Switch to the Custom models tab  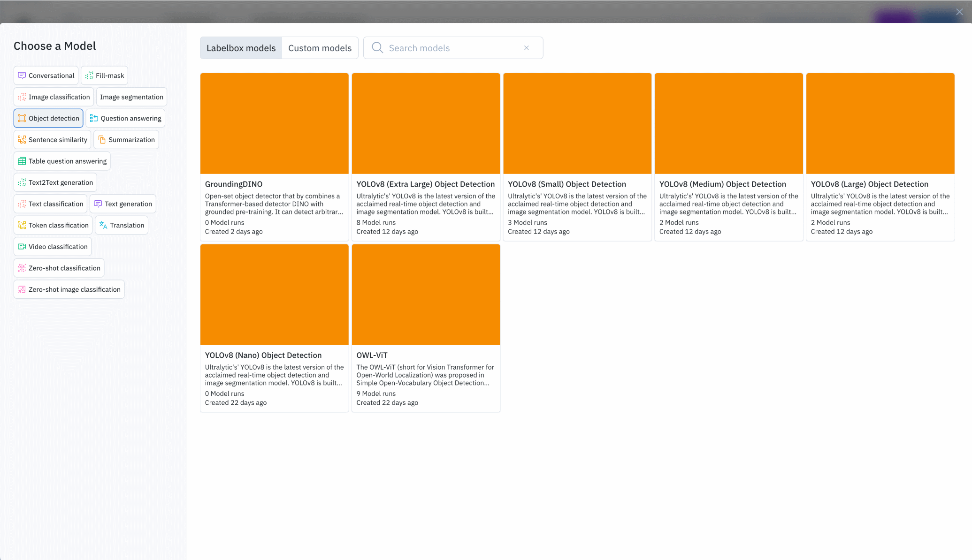(x=320, y=48)
